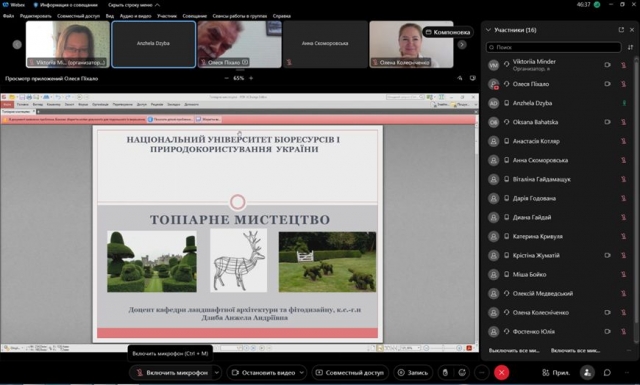The width and height of the screenshot is (640, 385).
Task: Click Скрыть строку меню
Action: click(134, 5)
